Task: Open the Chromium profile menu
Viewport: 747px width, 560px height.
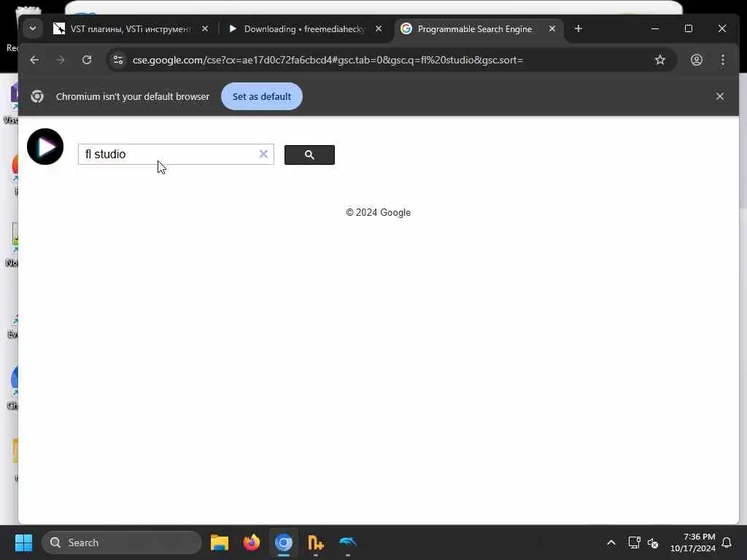Action: click(x=697, y=60)
